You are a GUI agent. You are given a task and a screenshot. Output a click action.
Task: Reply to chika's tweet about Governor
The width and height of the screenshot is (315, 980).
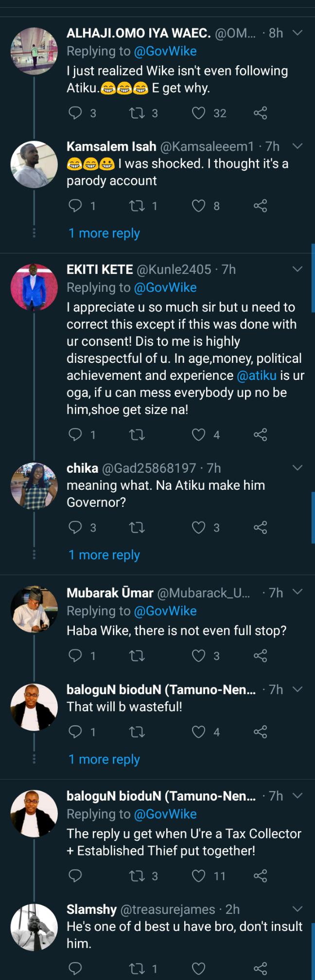click(75, 527)
